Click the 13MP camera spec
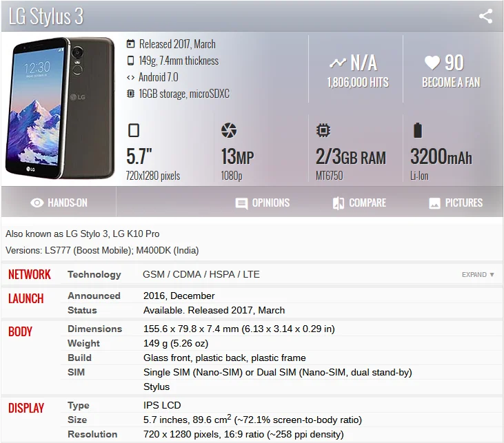This screenshot has height=443, width=504. (x=237, y=156)
